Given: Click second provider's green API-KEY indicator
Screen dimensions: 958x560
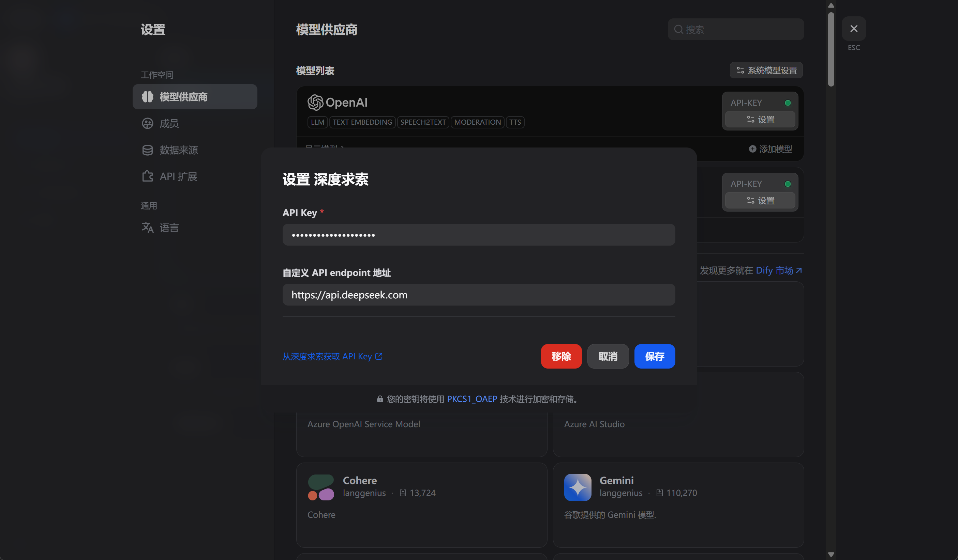Looking at the screenshot, I should 788,184.
